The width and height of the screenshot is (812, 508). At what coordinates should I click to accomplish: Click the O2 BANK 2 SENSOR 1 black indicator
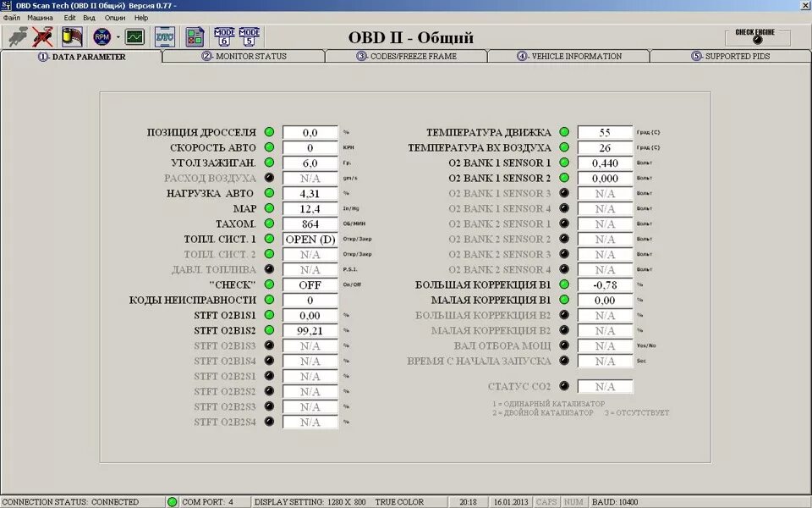tap(564, 224)
